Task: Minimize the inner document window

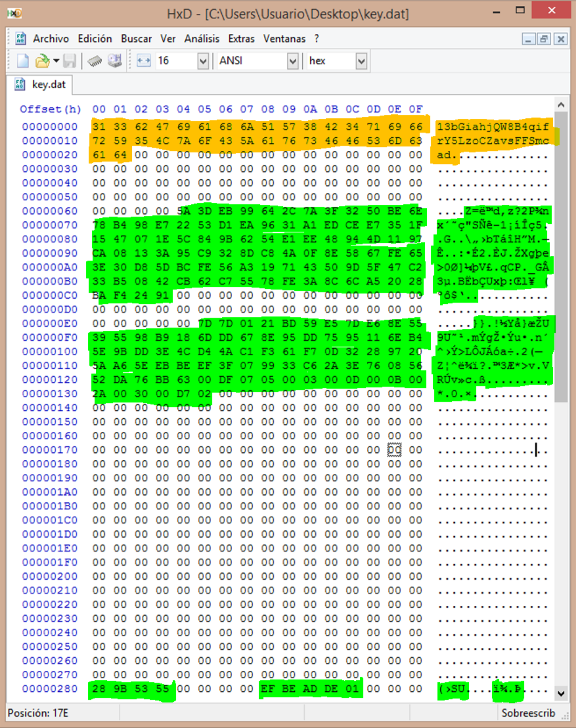Action: [x=528, y=39]
